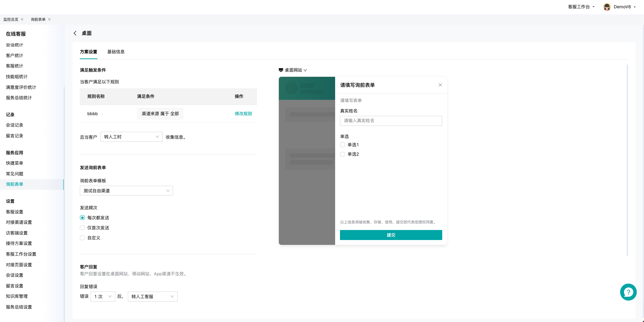Open 客服统计 in the sidebar
The image size is (644, 322).
click(15, 66)
